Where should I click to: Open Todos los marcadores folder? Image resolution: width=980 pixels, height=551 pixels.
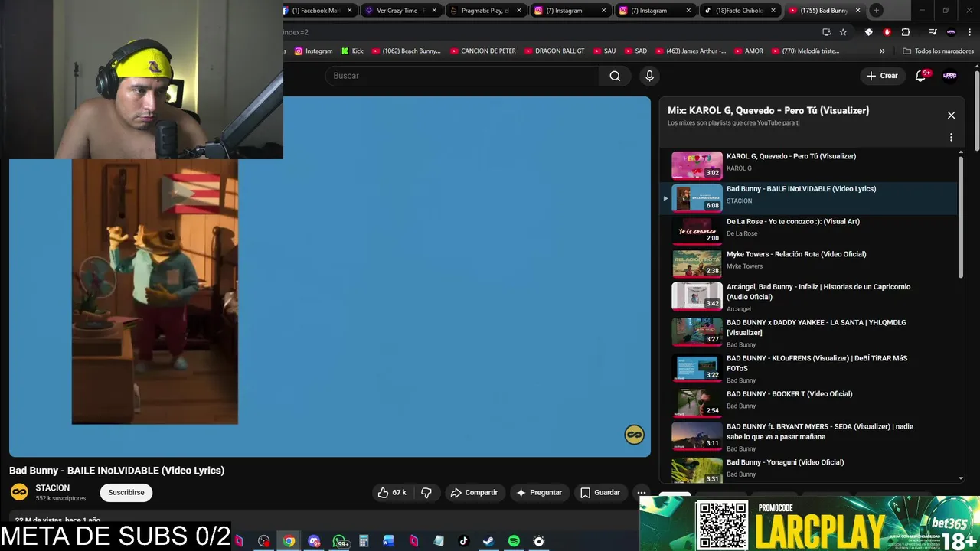[x=938, y=51]
